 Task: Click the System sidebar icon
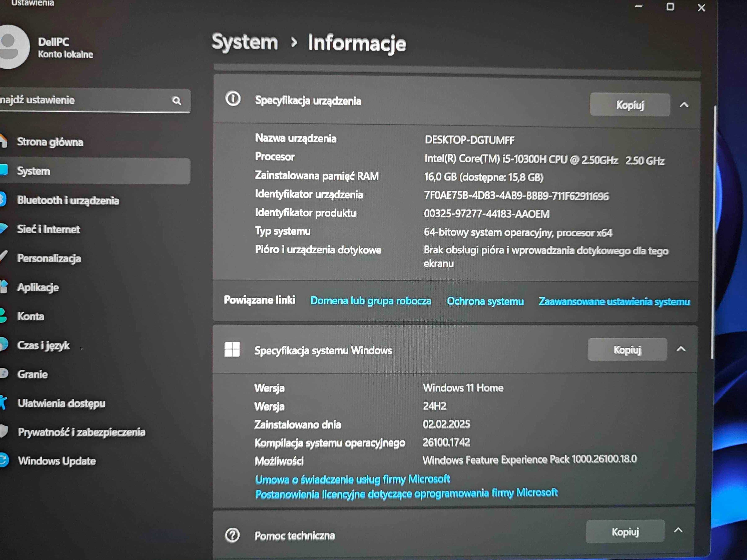3,170
